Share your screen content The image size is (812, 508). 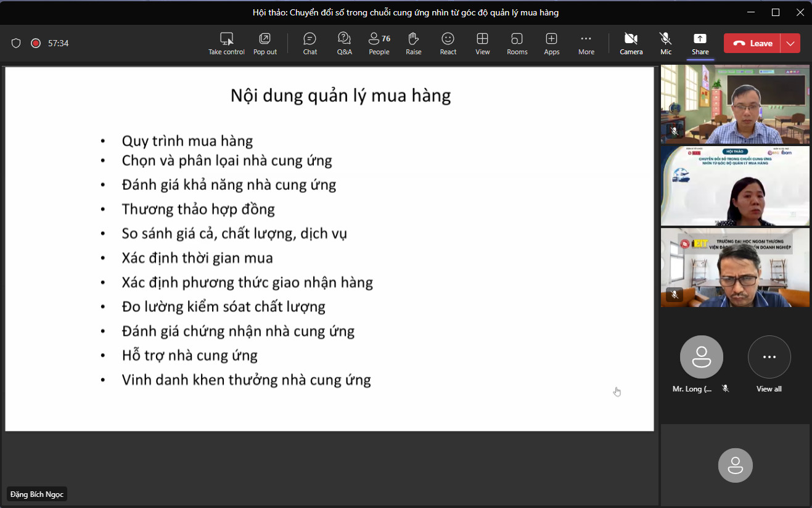700,44
